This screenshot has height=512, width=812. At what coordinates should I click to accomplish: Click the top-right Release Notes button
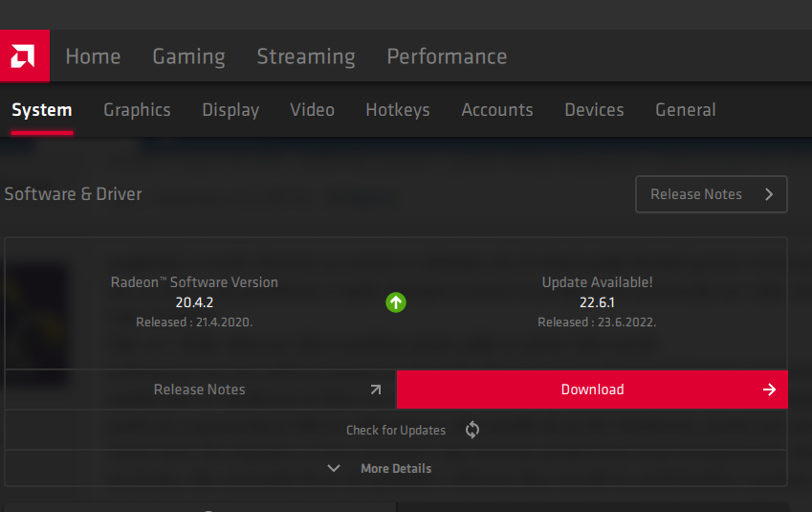(712, 194)
